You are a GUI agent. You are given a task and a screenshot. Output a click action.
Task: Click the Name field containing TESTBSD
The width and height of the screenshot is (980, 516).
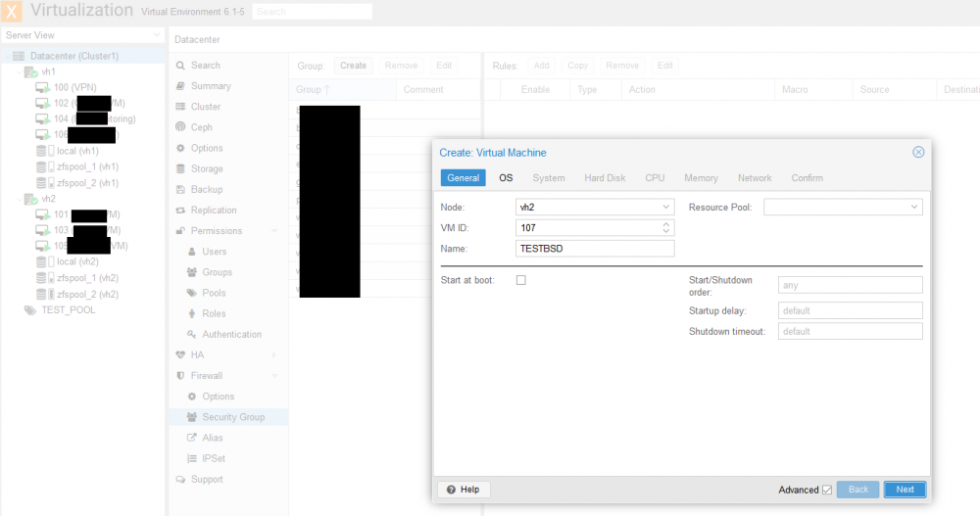pyautogui.click(x=595, y=249)
